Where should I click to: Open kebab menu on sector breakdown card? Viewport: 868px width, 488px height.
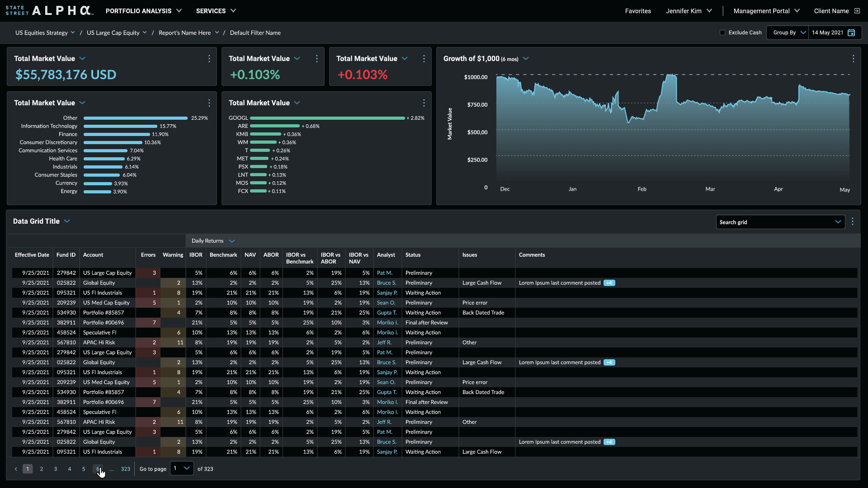coord(209,103)
